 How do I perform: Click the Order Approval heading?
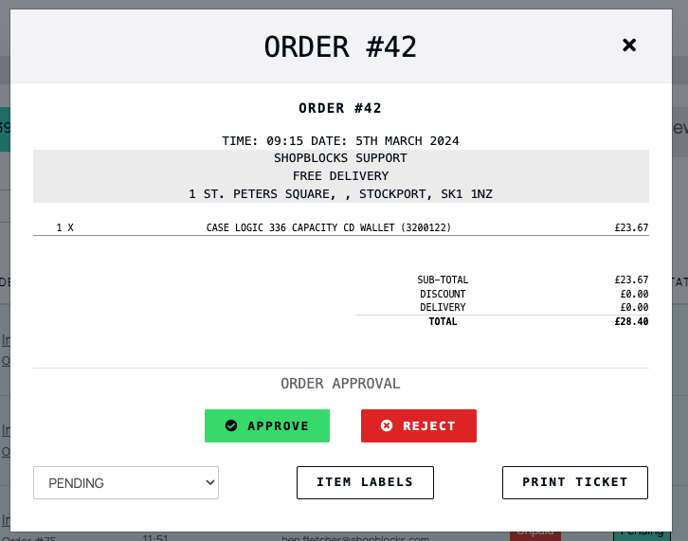340,383
